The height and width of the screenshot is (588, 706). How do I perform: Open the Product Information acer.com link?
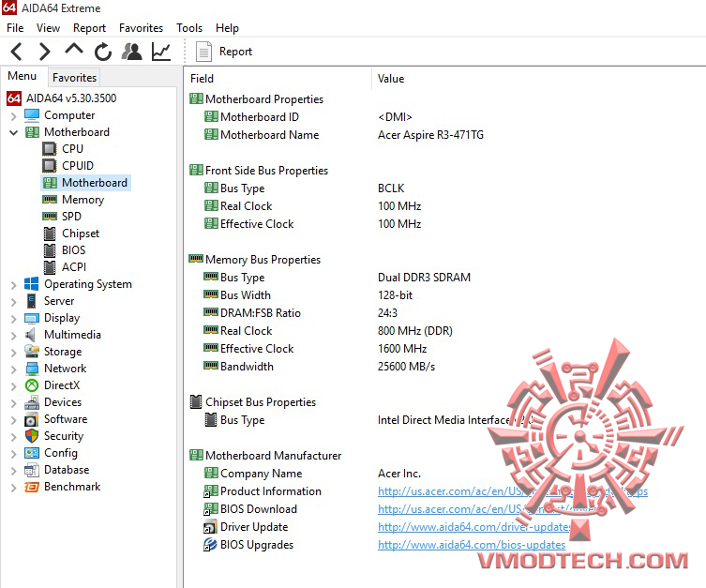(x=513, y=491)
